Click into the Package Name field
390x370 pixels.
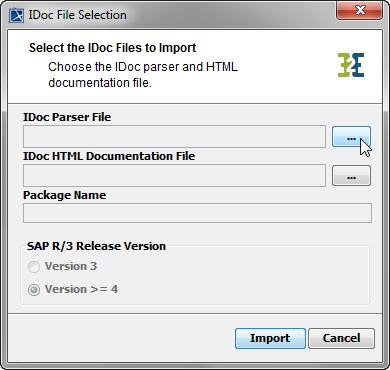[x=197, y=213]
